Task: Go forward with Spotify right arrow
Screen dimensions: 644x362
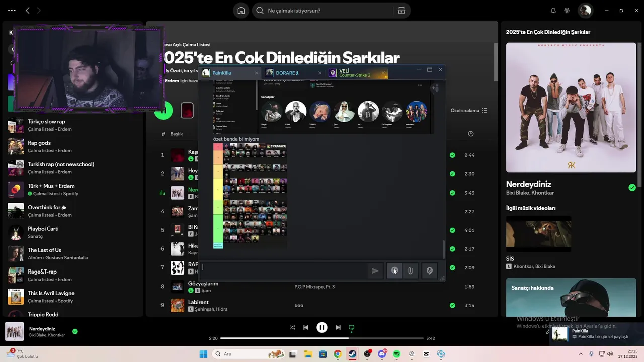Action: click(39, 11)
